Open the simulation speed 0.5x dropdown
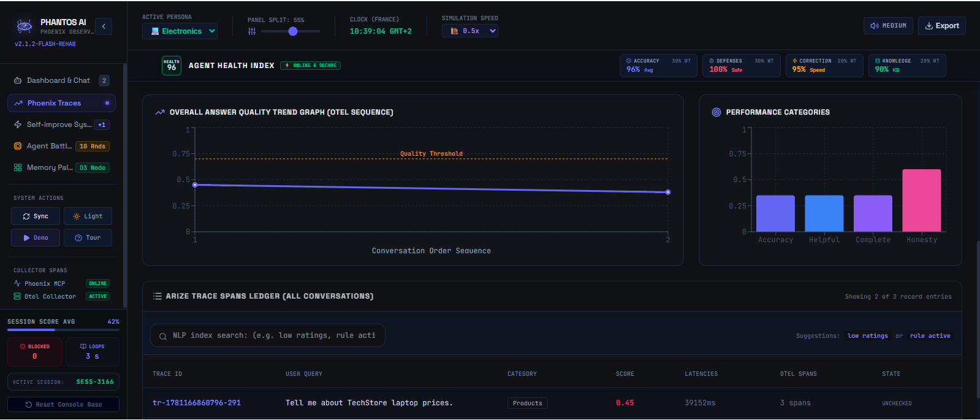The height and width of the screenshot is (420, 980). [x=470, y=31]
